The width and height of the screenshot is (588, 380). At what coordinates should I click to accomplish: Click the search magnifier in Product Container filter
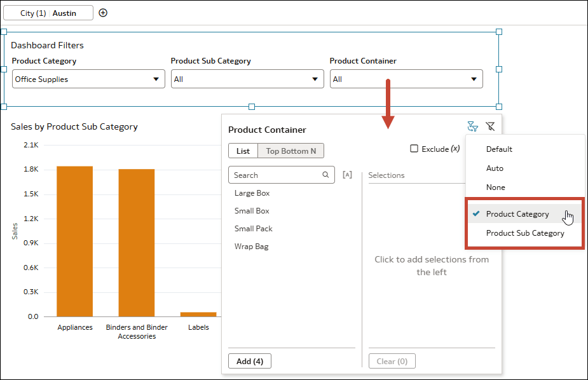[x=326, y=175]
